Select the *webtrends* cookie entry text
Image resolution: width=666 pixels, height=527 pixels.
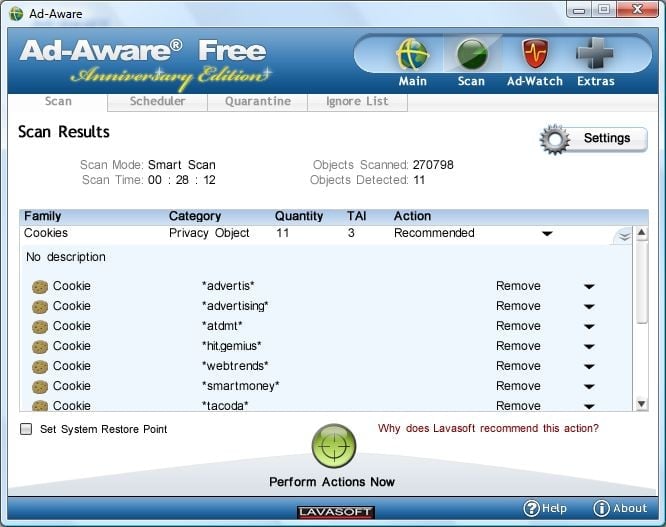pyautogui.click(x=235, y=366)
